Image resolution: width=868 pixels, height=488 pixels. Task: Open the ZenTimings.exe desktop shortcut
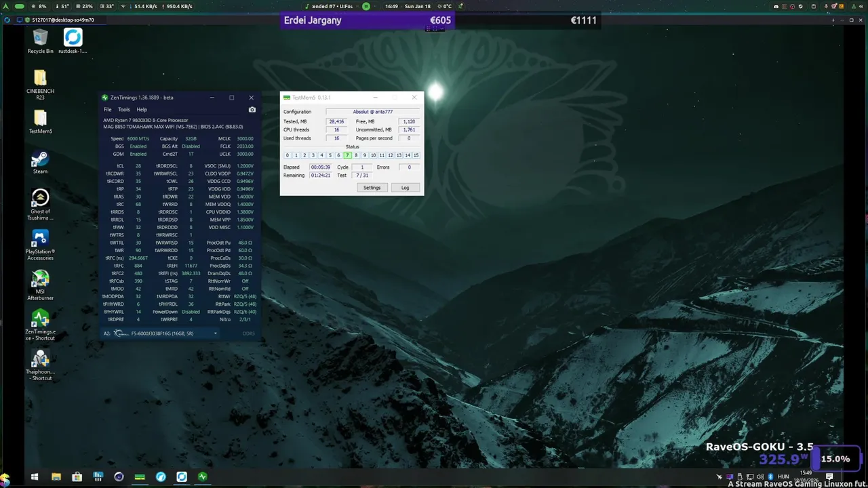tap(40, 325)
